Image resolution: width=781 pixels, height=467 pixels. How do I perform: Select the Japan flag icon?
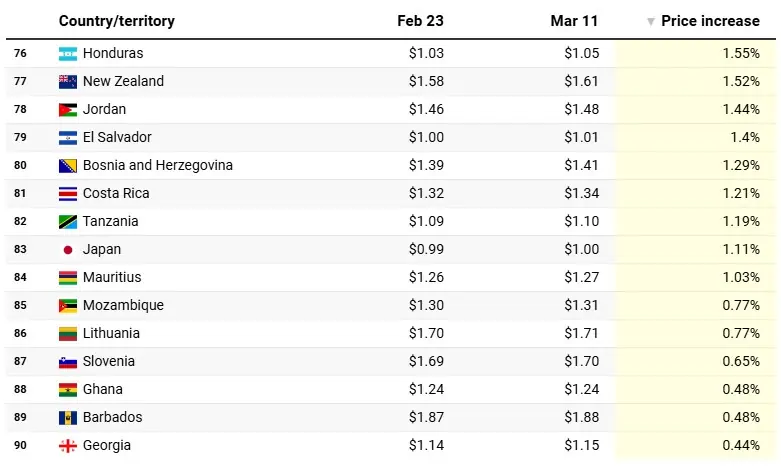click(68, 249)
